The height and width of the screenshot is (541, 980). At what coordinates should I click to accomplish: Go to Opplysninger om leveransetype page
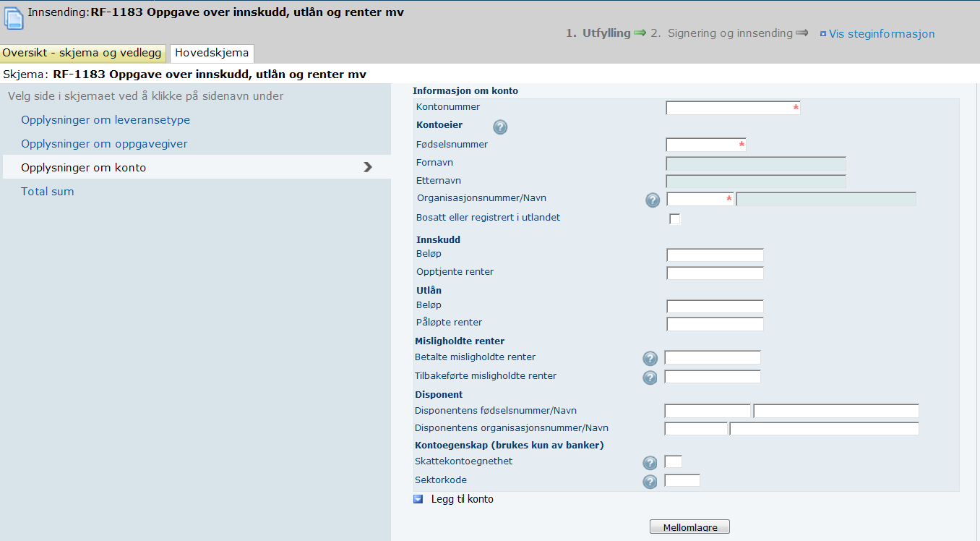(106, 120)
